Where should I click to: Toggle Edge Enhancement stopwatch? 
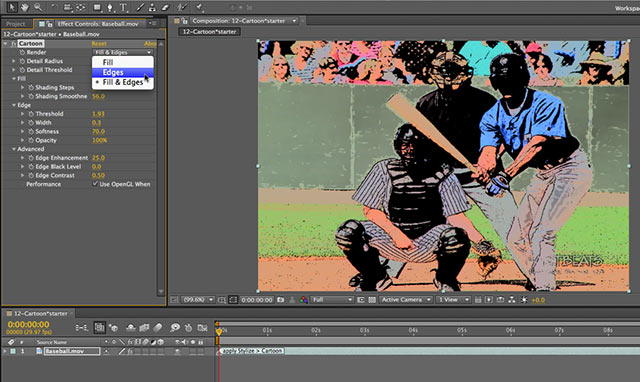[31, 158]
